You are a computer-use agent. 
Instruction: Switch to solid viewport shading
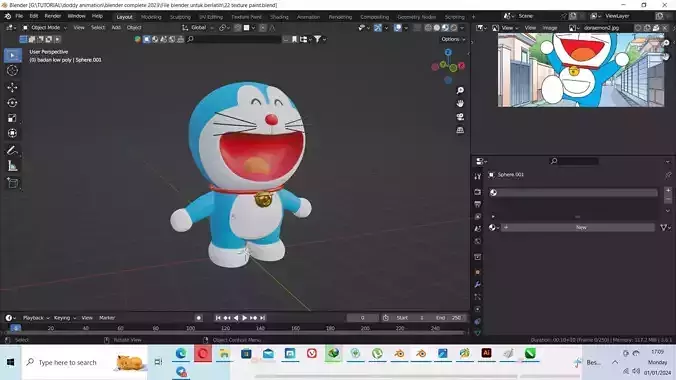[x=437, y=28]
